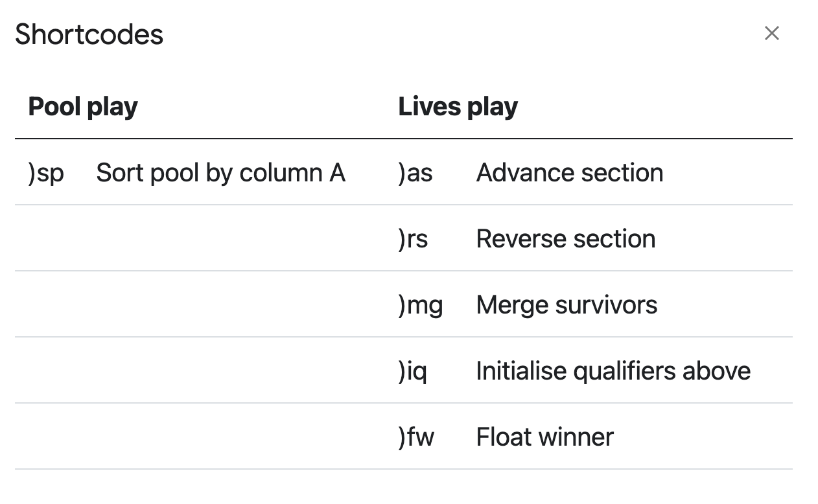Screen dimensions: 818x504
Task: Click the Initialise qualifiers above description
Action: (x=613, y=371)
